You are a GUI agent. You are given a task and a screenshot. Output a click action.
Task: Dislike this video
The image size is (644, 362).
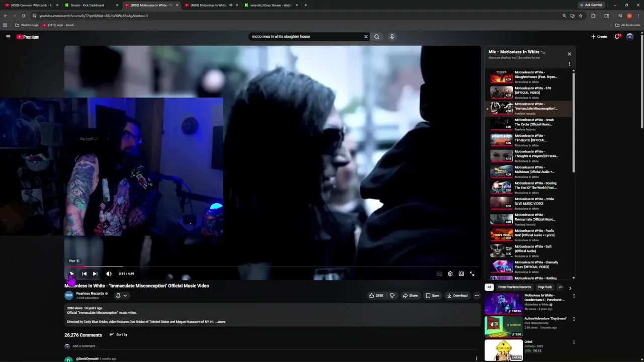(392, 296)
